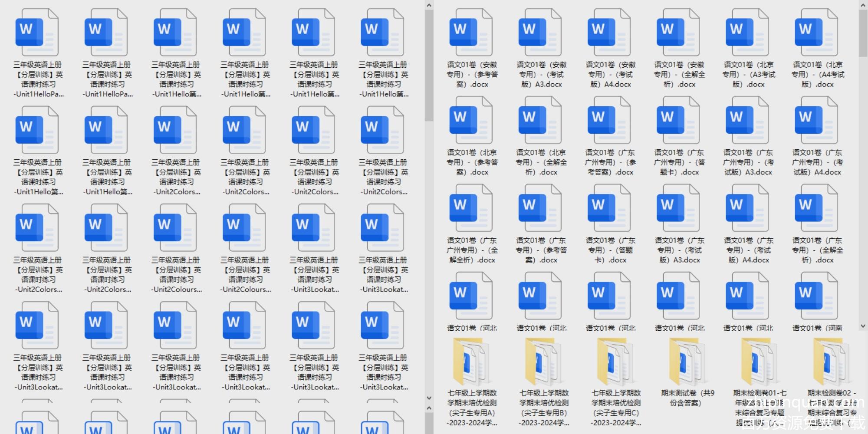The width and height of the screenshot is (868, 434).
Task: Select 语文01卷（广东专用）-（全解全析）.docx icon
Action: tap(816, 208)
